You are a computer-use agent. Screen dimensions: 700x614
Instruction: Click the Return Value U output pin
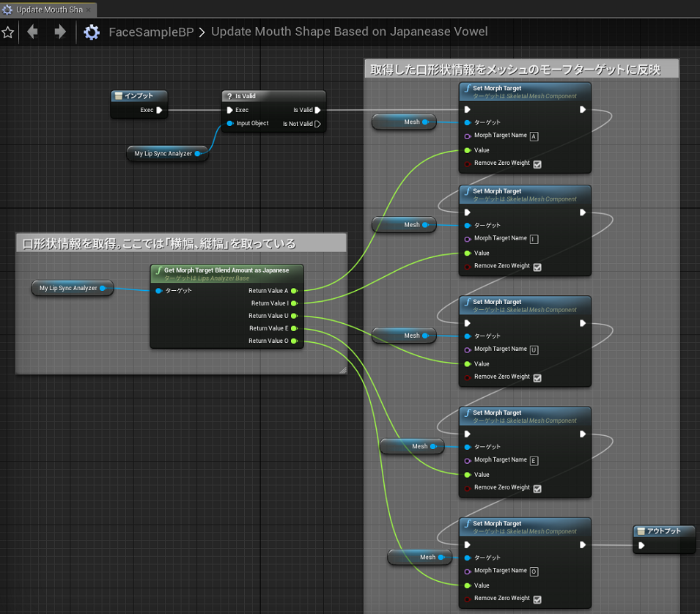[294, 316]
